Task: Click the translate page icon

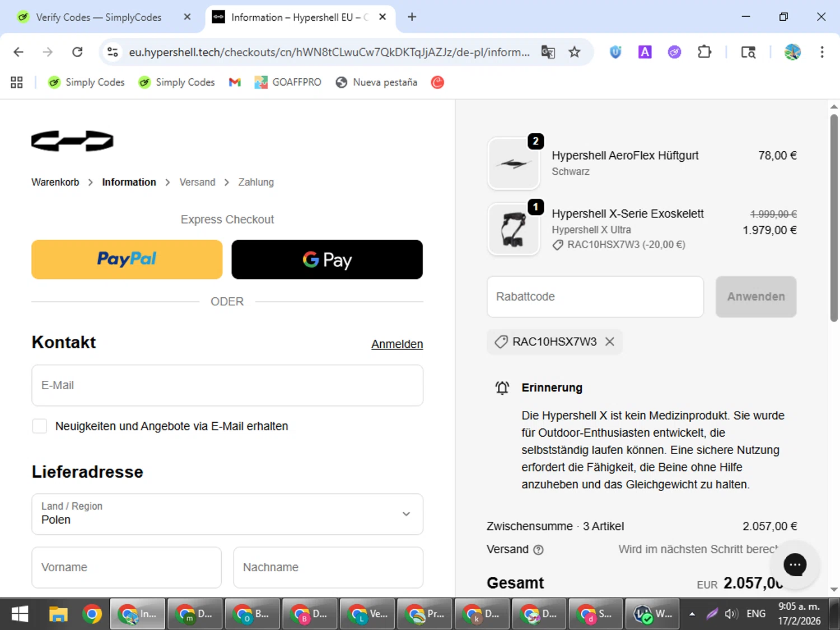Action: tap(548, 52)
